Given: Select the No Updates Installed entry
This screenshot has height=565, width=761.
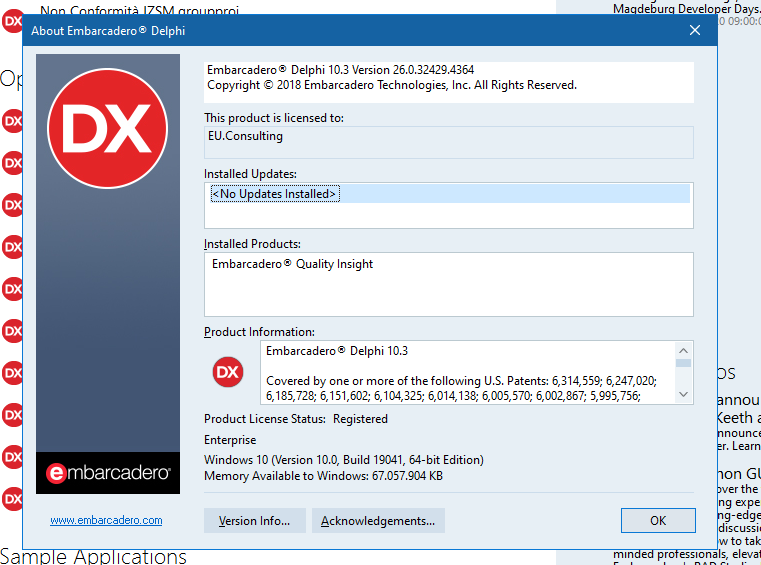Looking at the screenshot, I should [x=275, y=194].
